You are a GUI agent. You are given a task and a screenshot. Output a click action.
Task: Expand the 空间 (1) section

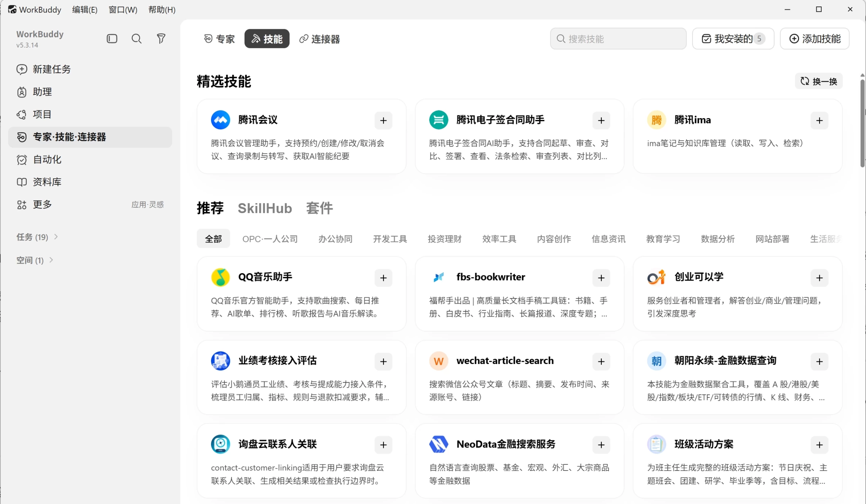point(35,260)
